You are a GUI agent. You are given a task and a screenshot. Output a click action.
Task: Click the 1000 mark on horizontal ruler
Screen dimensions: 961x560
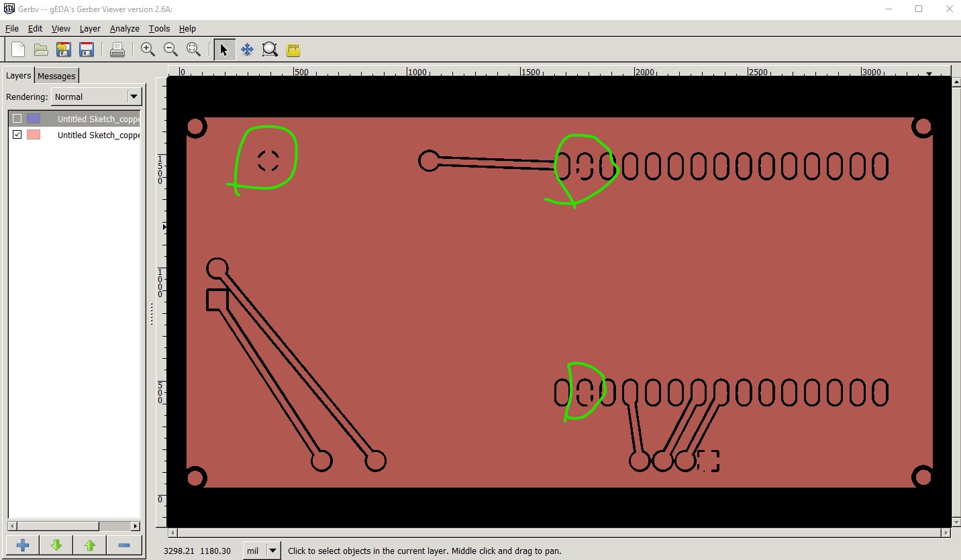(x=417, y=72)
